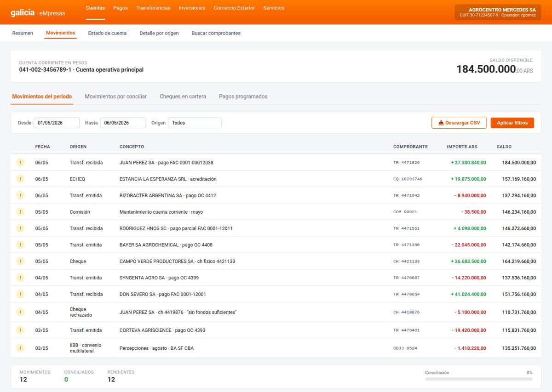The width and height of the screenshot is (552, 392).
Task: Click the IMPORTE ARS column header
Action: 462,147
